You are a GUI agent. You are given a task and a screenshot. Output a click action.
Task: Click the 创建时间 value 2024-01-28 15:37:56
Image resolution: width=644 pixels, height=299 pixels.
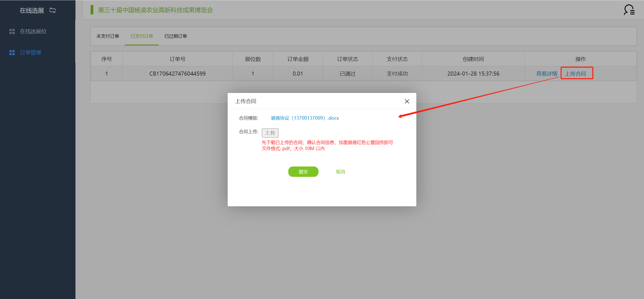tap(473, 74)
